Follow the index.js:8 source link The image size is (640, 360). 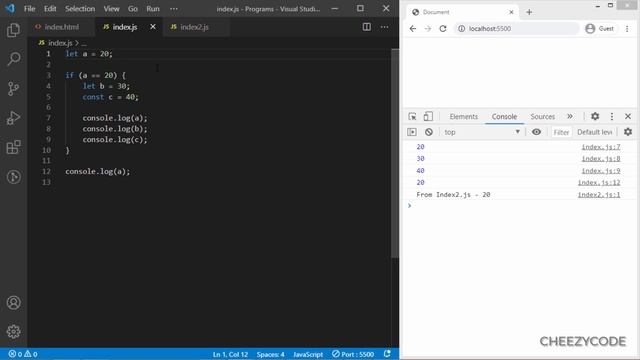[601, 159]
